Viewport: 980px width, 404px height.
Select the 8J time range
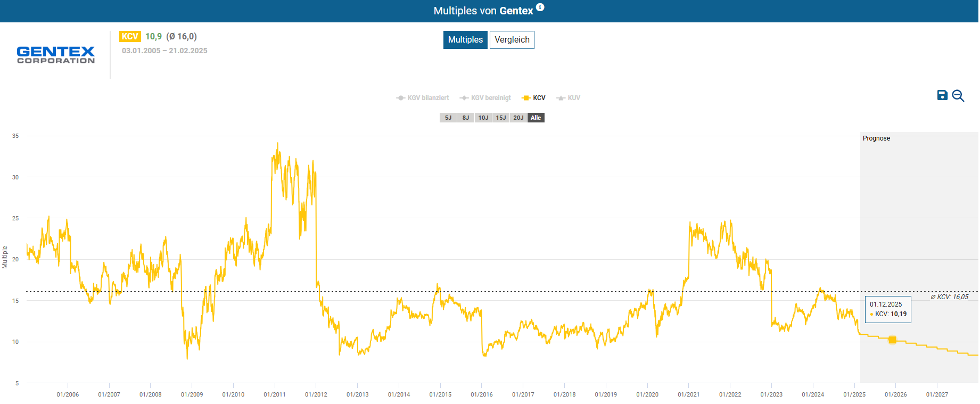(x=466, y=118)
